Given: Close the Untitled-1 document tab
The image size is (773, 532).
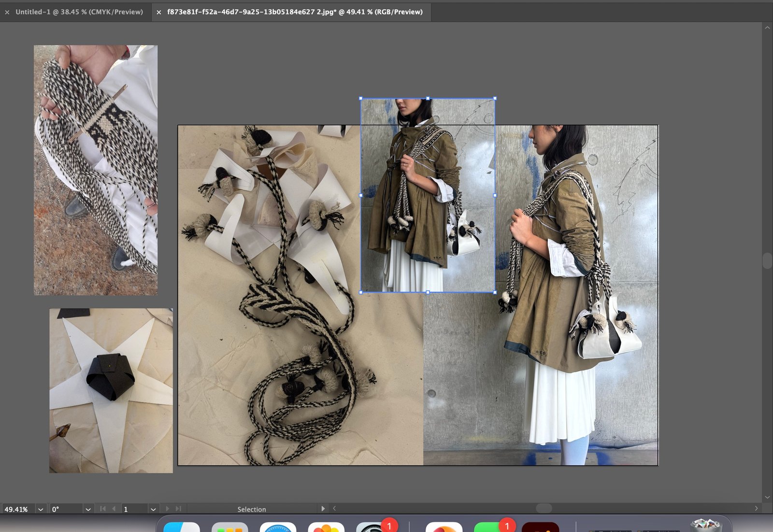Looking at the screenshot, I should 7,12.
